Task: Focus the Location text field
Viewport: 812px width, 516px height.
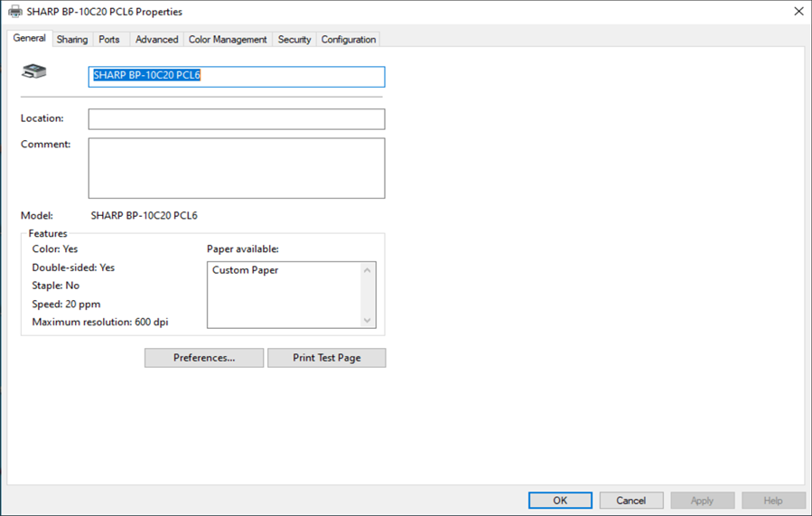Action: (x=237, y=119)
